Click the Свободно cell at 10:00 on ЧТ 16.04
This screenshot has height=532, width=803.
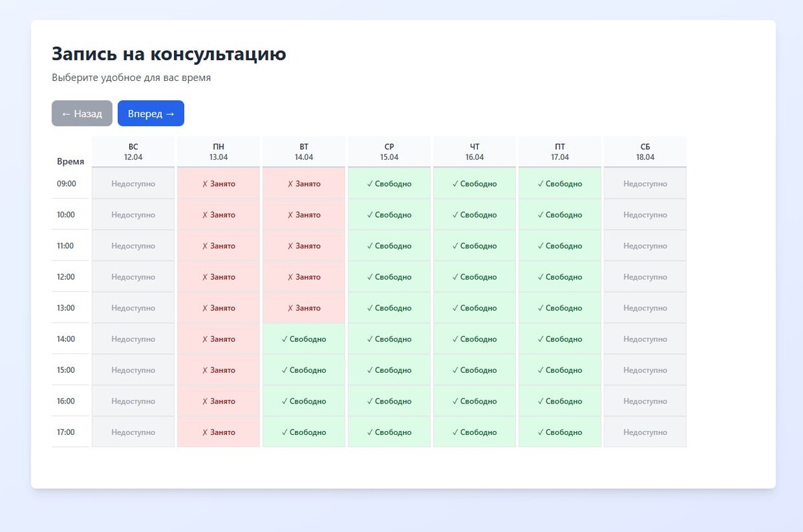click(x=474, y=214)
